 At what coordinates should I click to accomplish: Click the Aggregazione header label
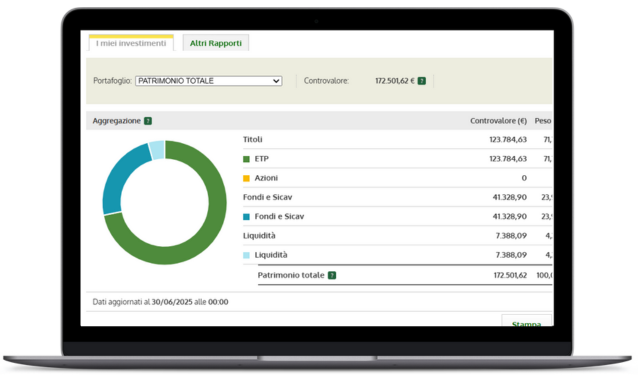point(116,121)
